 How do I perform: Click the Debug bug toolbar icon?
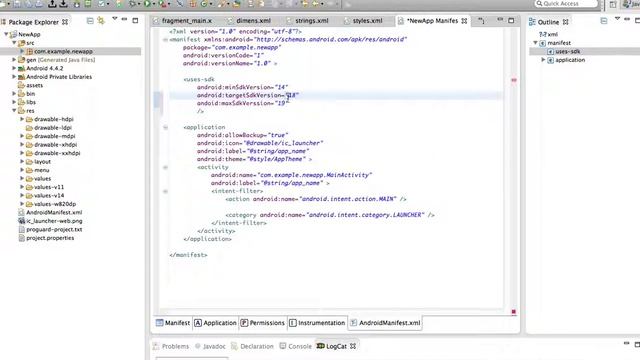(132, 4)
